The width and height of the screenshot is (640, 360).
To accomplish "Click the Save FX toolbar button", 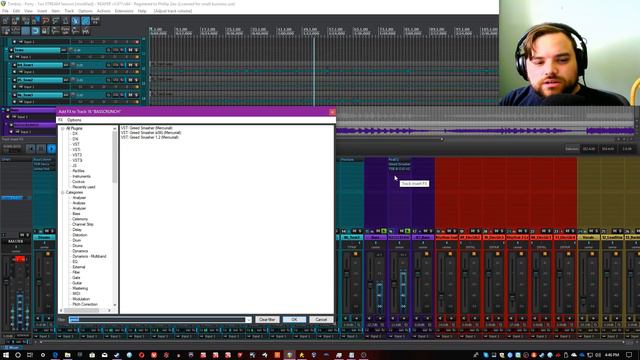I will pyautogui.click(x=95, y=20).
